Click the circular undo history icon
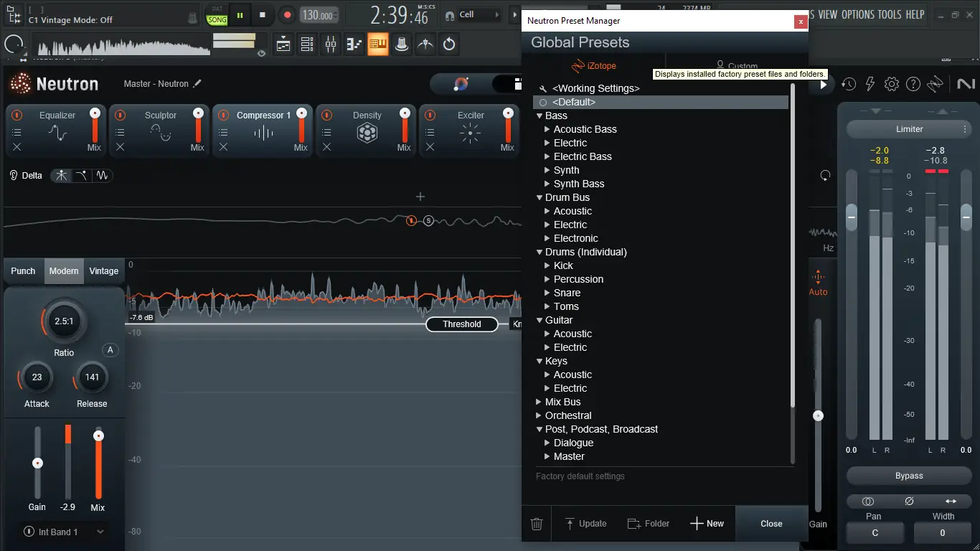The image size is (980, 551). pyautogui.click(x=449, y=44)
